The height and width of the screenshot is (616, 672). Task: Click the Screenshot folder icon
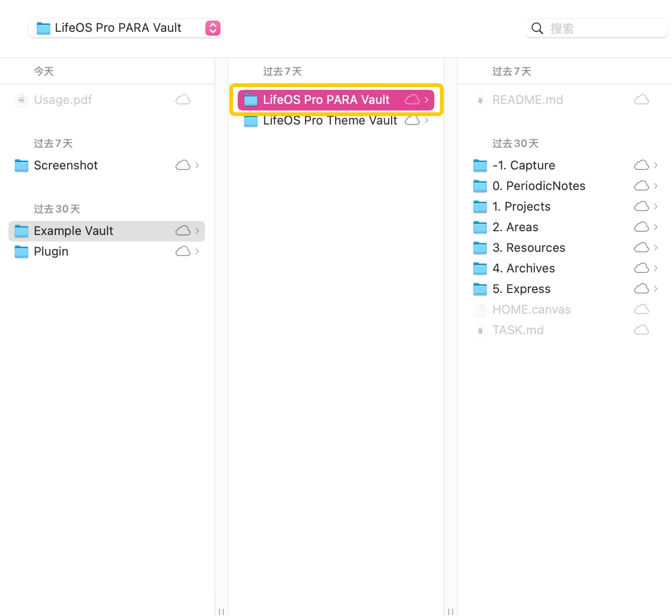(22, 166)
